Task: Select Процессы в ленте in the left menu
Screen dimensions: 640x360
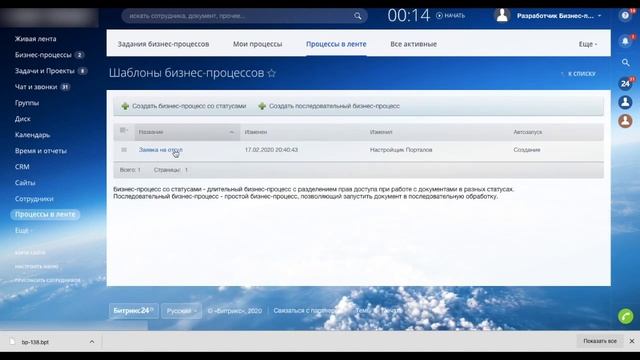Action: [45, 214]
